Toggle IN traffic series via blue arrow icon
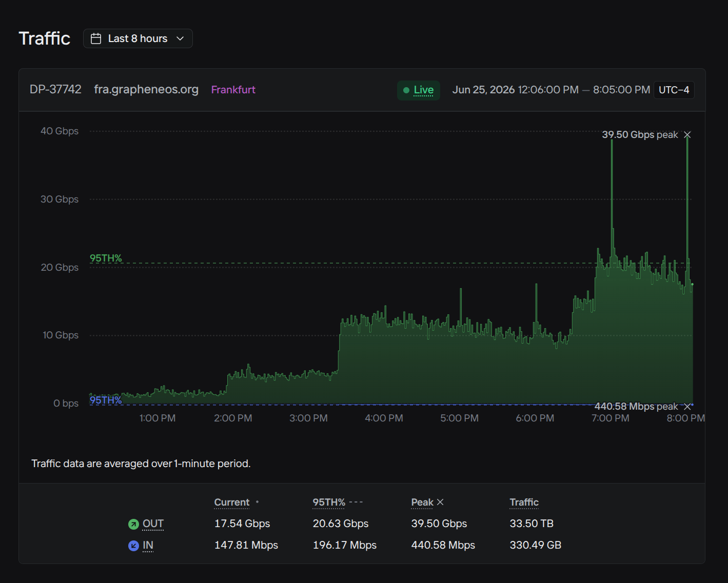 (133, 546)
